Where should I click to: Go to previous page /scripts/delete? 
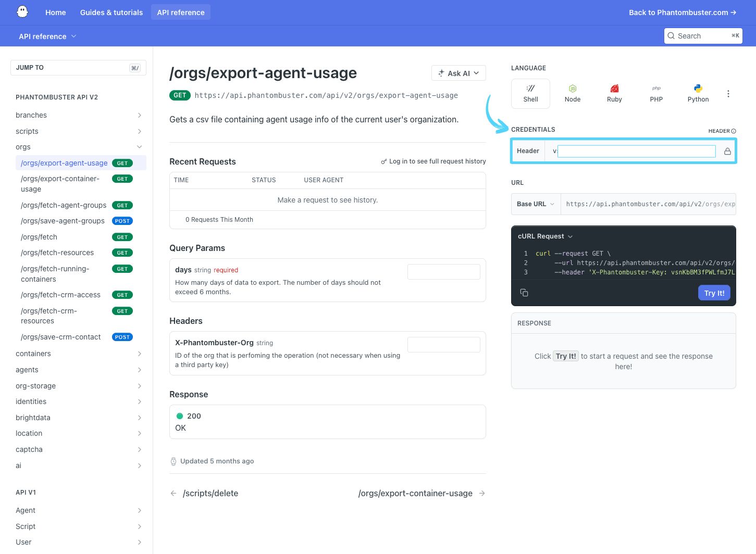[x=204, y=493]
